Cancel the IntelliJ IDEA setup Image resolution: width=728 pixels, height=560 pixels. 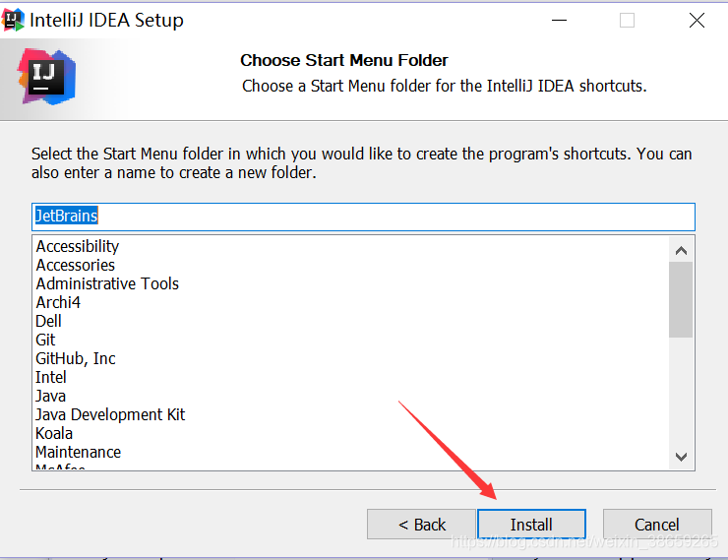tap(657, 525)
